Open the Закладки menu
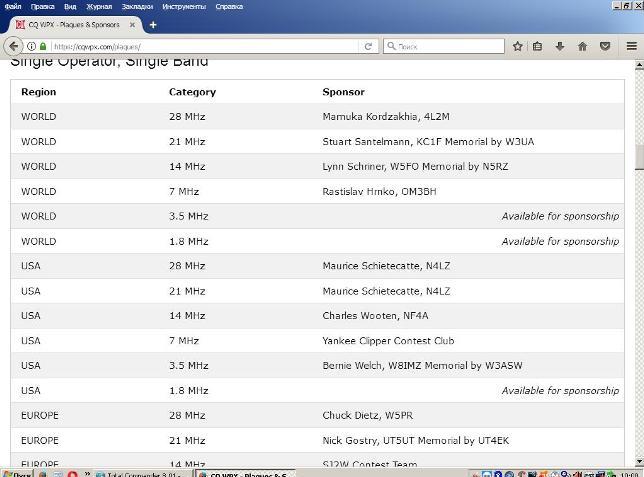Viewport: 644px width, 477px height. [137, 6]
